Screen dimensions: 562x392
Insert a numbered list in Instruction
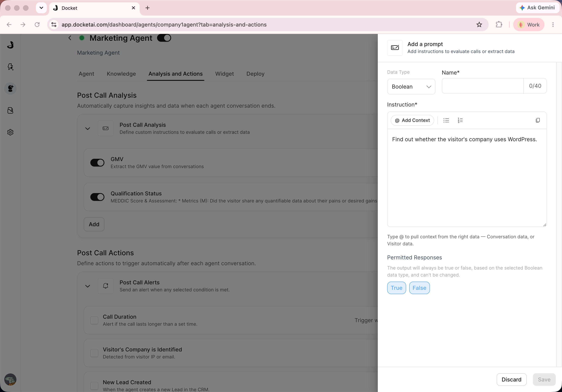tap(460, 120)
